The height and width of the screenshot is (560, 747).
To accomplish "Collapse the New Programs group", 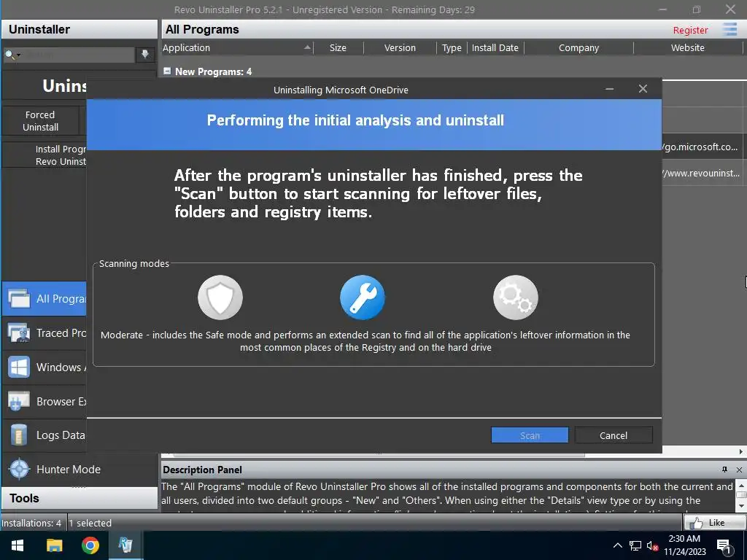I will [x=167, y=71].
